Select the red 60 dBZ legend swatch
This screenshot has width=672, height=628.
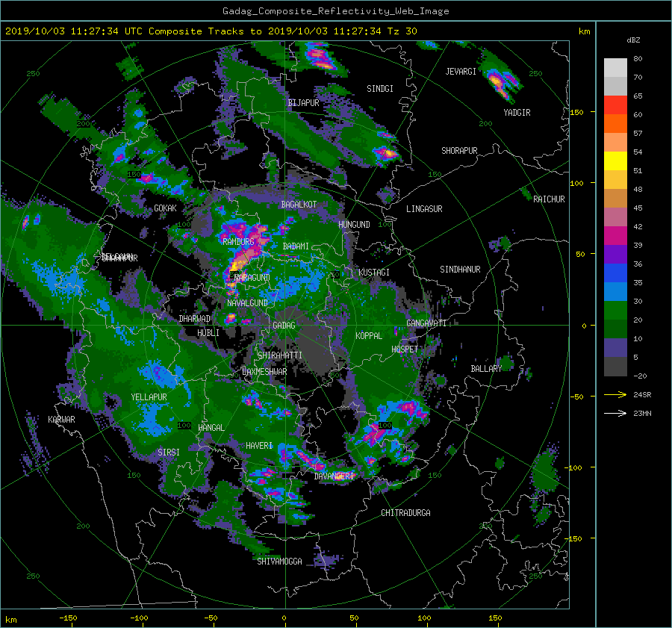coord(615,105)
